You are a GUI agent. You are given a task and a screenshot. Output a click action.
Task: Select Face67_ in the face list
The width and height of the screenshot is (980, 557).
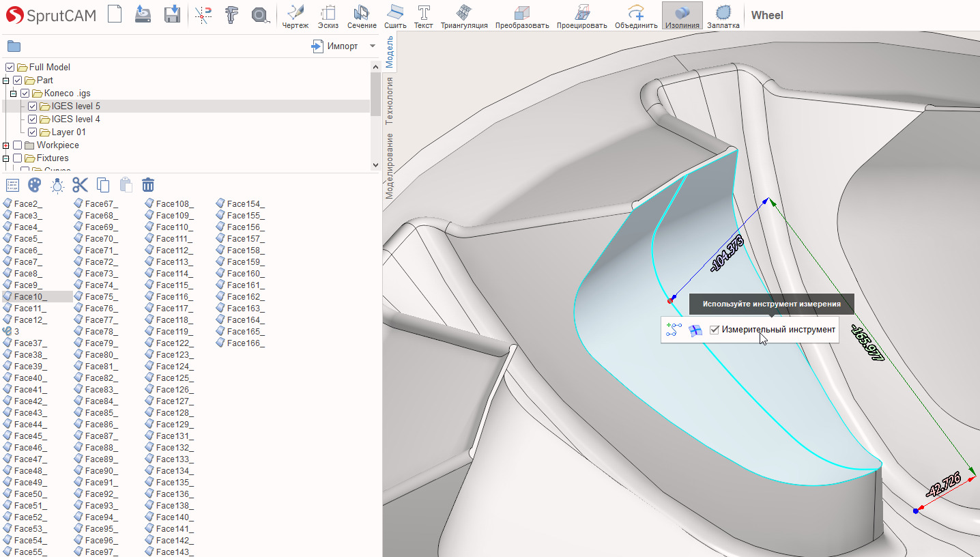[x=96, y=204]
